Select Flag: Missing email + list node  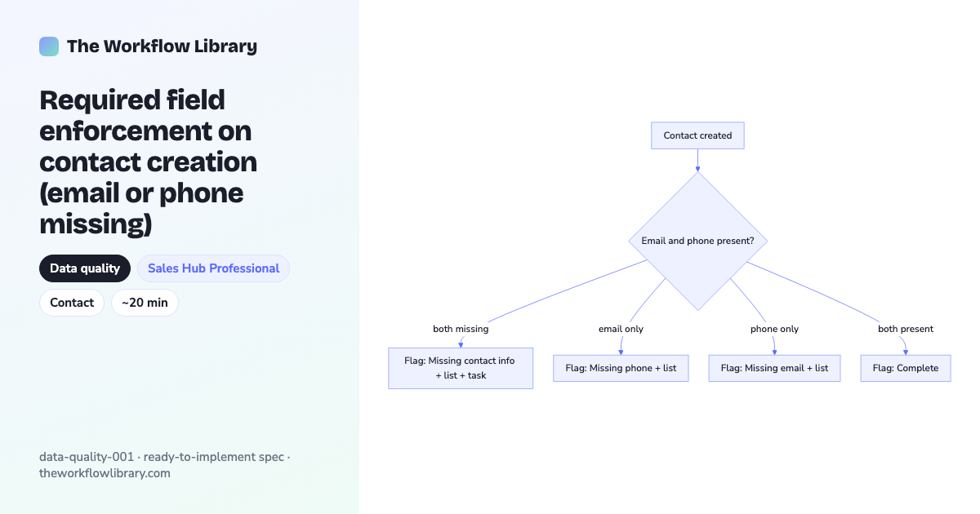(x=774, y=368)
